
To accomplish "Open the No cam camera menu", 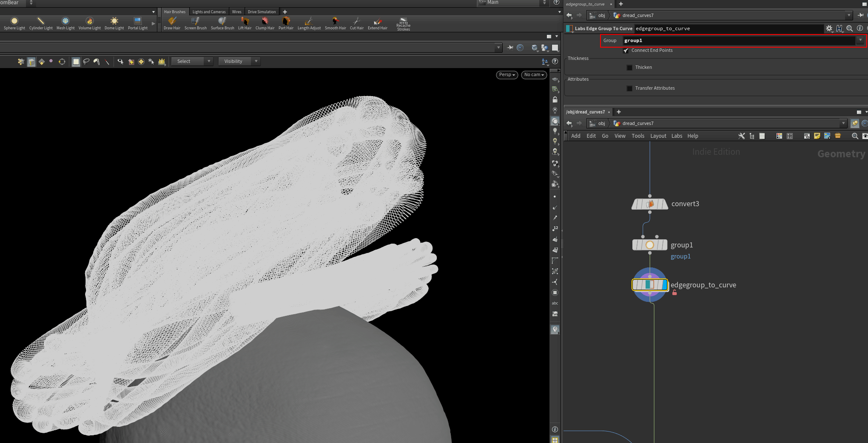I will pyautogui.click(x=534, y=75).
